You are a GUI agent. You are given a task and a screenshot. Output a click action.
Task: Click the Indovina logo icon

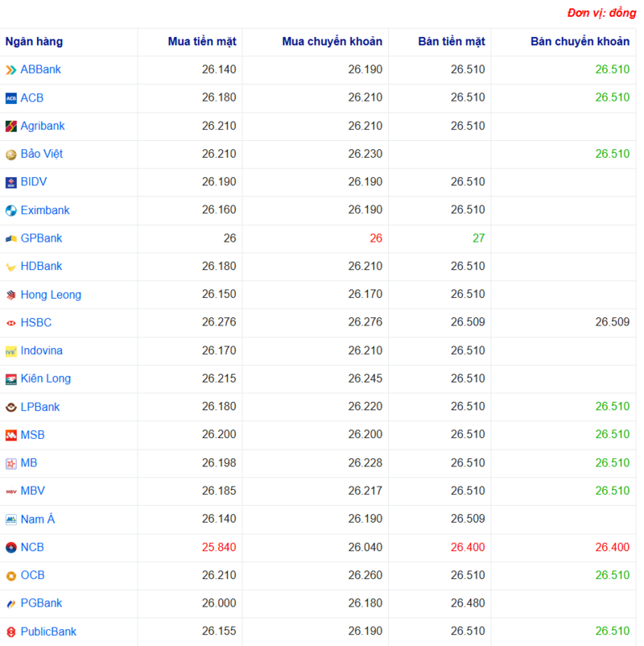coord(11,351)
